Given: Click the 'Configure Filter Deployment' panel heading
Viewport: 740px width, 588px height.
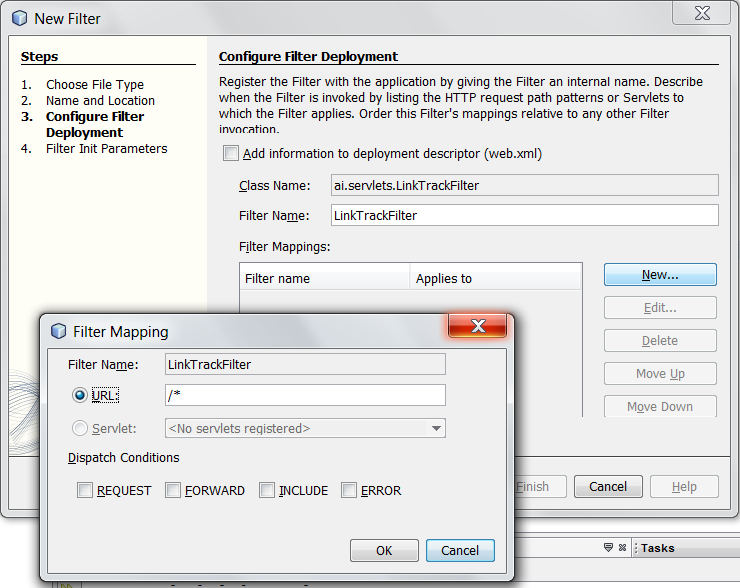Looking at the screenshot, I should 308,57.
